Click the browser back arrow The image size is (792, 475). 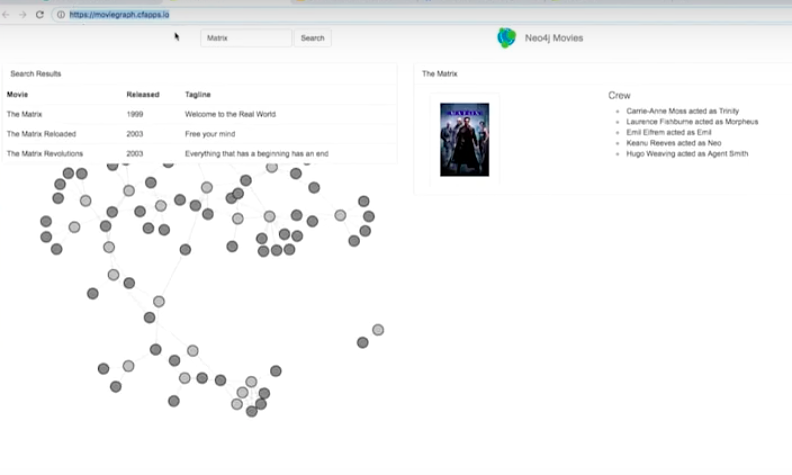pyautogui.click(x=6, y=15)
